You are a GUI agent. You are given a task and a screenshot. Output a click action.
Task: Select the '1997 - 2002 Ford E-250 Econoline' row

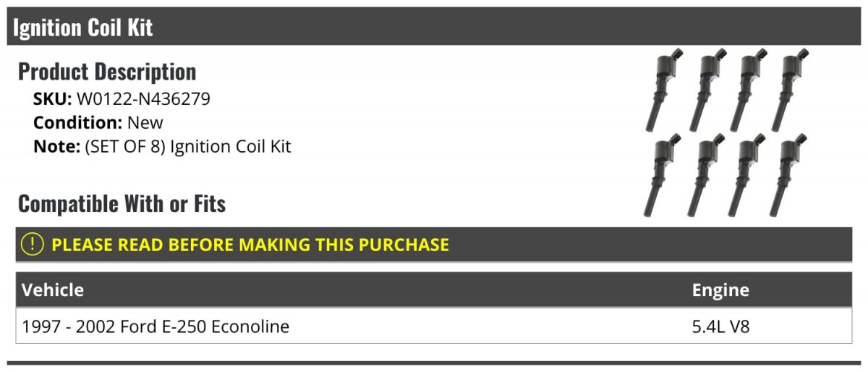point(156,326)
